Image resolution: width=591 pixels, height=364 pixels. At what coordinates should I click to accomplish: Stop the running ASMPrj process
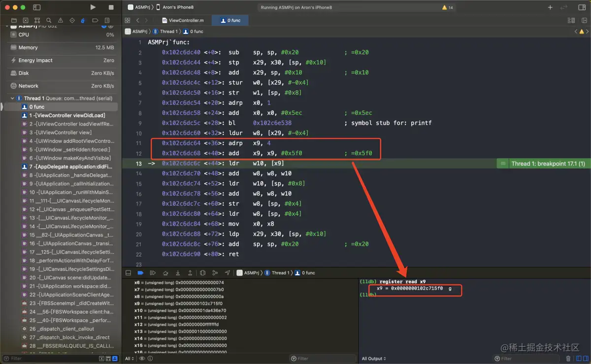pos(111,7)
